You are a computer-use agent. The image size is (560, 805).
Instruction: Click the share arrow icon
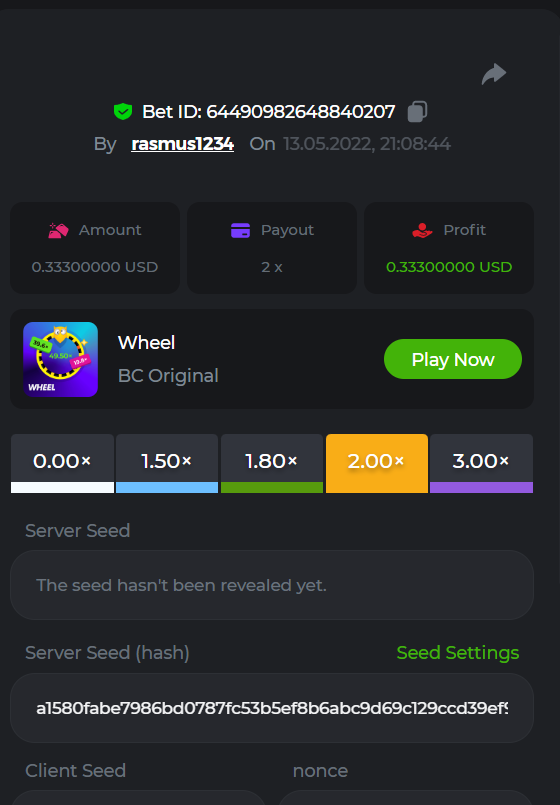(x=494, y=74)
